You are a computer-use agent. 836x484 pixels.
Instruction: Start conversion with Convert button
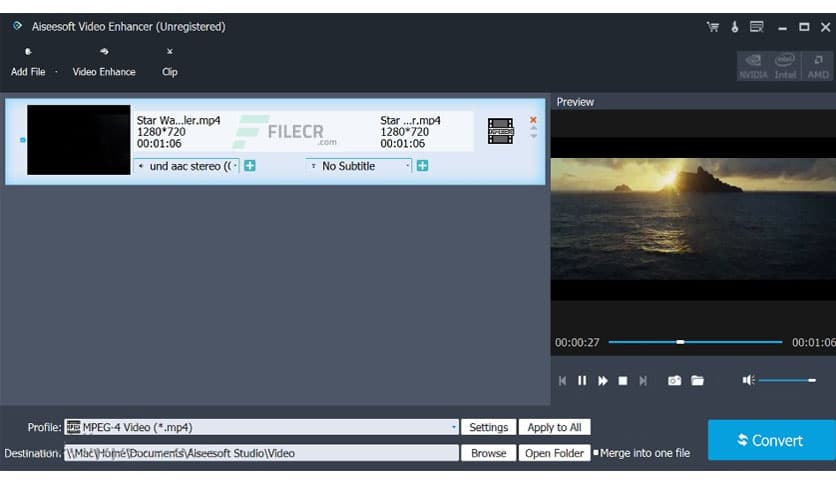(x=770, y=440)
